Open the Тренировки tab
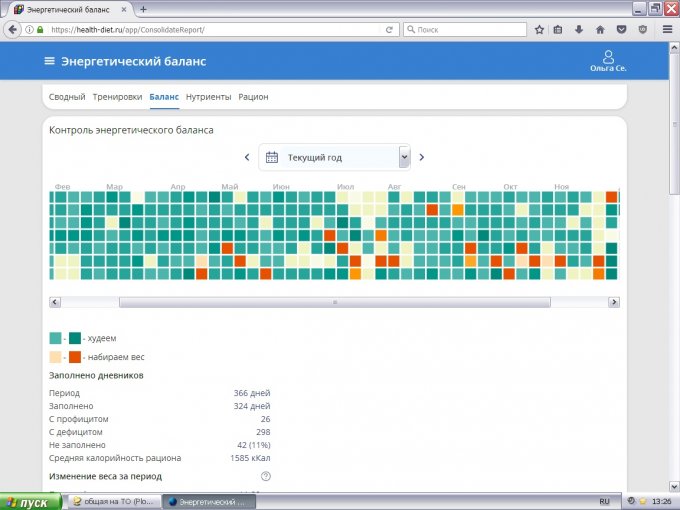 tap(117, 97)
